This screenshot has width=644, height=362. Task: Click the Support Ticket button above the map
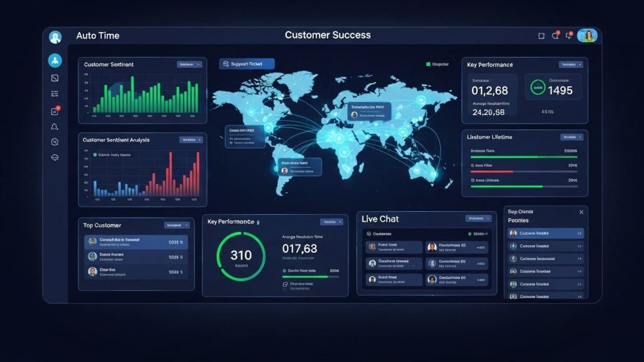click(246, 63)
